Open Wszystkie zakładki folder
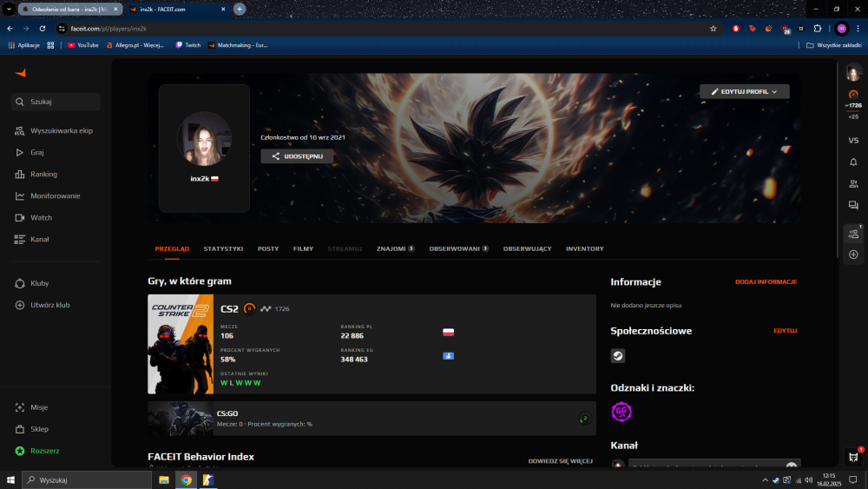Image resolution: width=868 pixels, height=489 pixels. click(833, 45)
